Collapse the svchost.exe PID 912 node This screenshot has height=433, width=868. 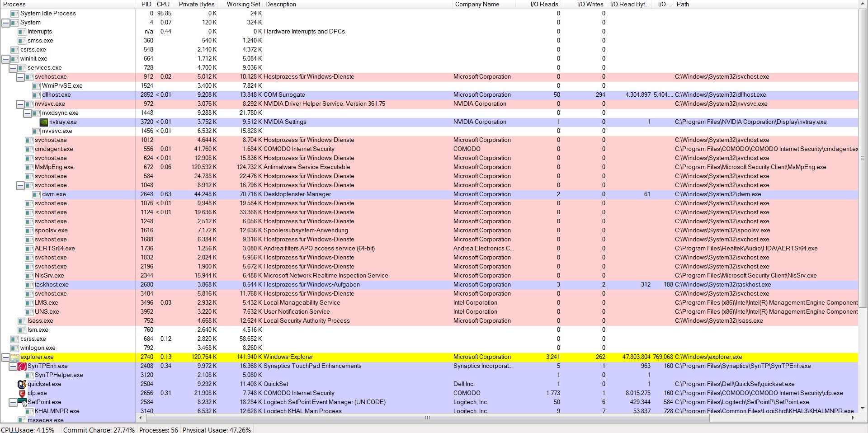pyautogui.click(x=20, y=77)
